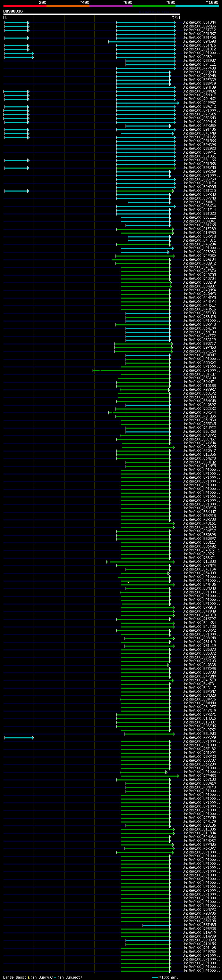Click hit label UniRef100_A9SXC4
This screenshot has width=222, height=980.
(x=199, y=206)
